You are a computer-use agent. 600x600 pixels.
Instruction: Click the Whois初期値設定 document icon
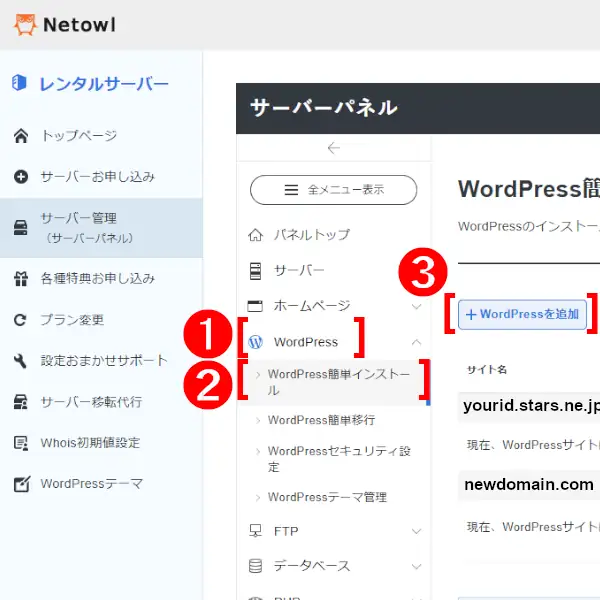click(21, 443)
